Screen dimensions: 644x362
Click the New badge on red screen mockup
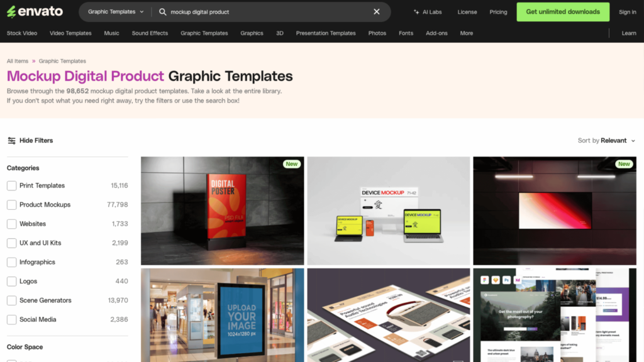(x=623, y=164)
